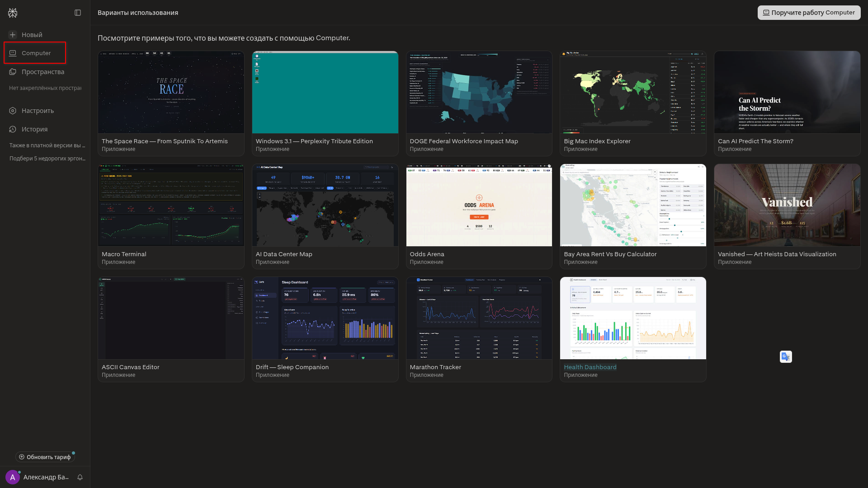Open notifications bell icon
This screenshot has width=868, height=488.
pos(80,477)
